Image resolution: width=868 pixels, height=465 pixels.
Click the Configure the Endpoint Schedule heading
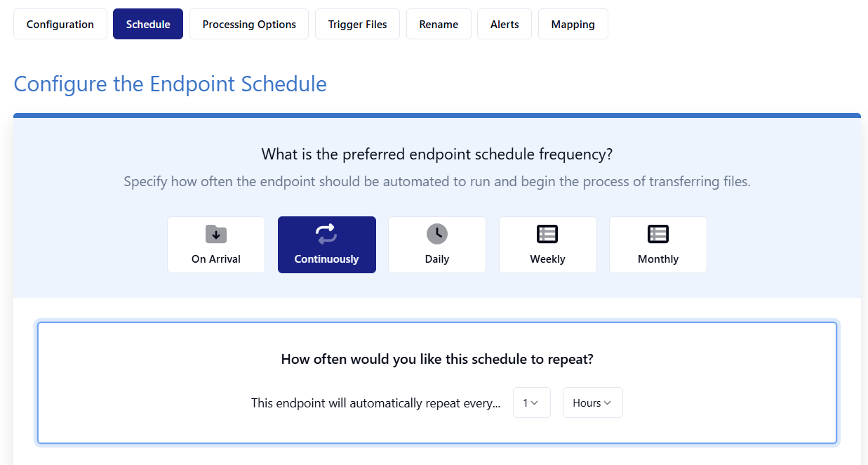(171, 84)
